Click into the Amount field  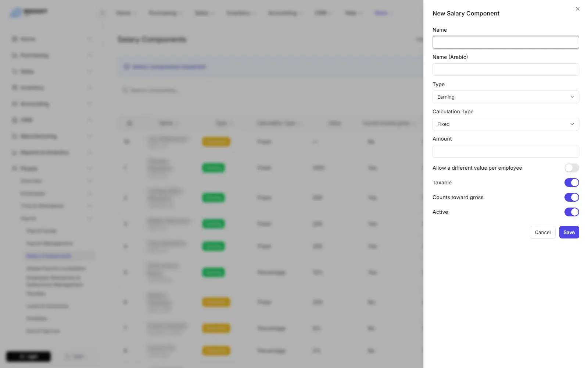(x=506, y=151)
